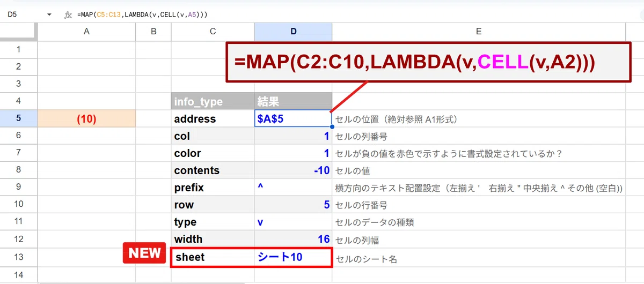Image resolution: width=644 pixels, height=284 pixels.
Task: Click the formula bar MAP formula text
Action: (142, 15)
